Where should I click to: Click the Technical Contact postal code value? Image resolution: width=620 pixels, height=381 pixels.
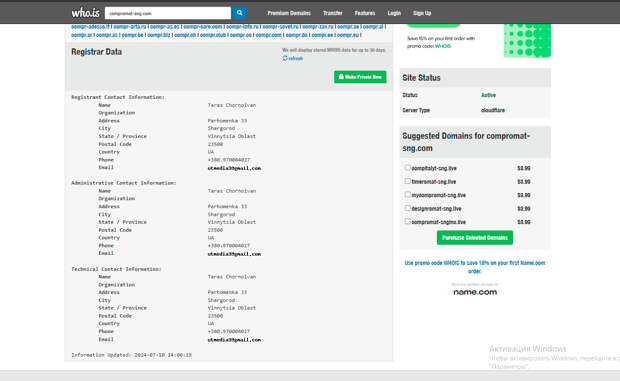215,316
